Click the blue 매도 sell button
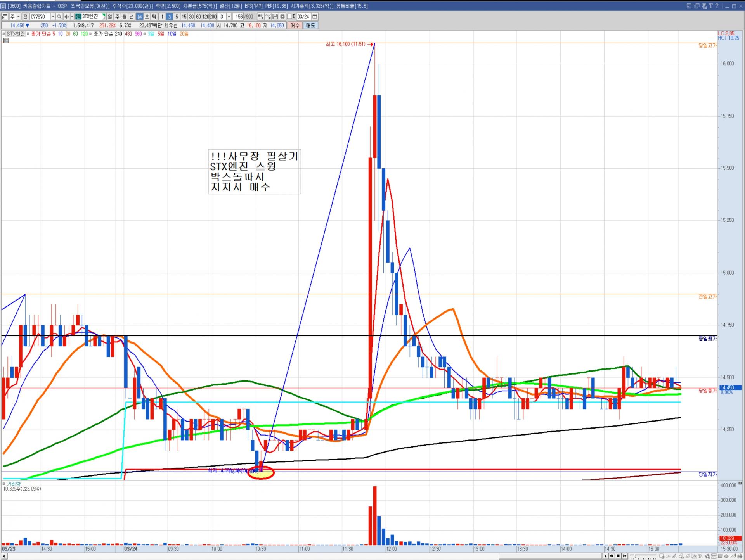 [310, 25]
